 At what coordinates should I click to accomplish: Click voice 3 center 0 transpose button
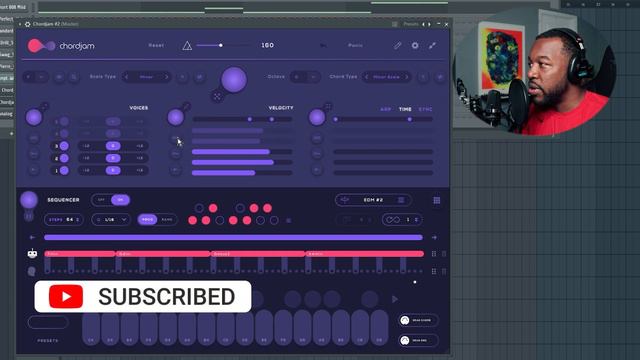[113, 146]
